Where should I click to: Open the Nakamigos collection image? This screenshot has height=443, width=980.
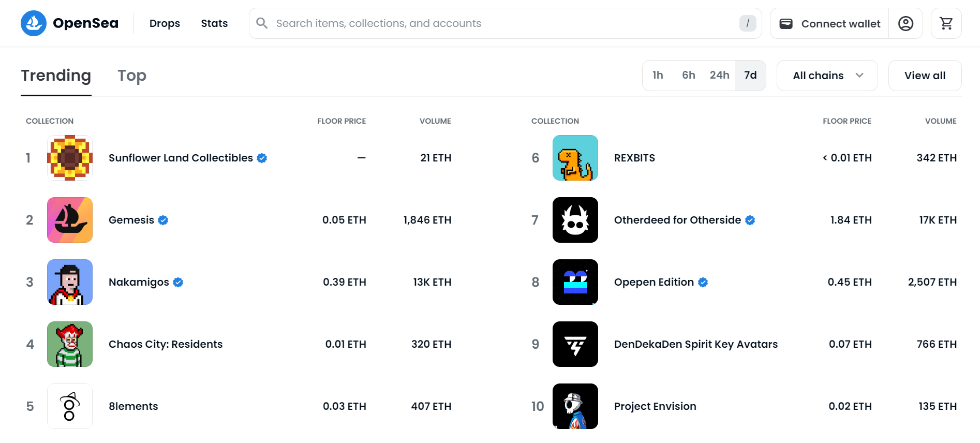point(70,282)
